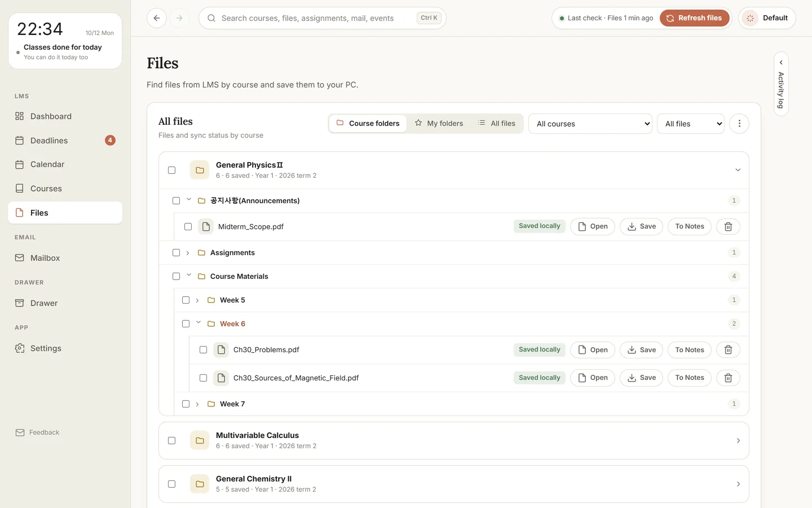This screenshot has width=812, height=508.
Task: Open Midterm_Scope.pdf with the Open button
Action: (593, 226)
